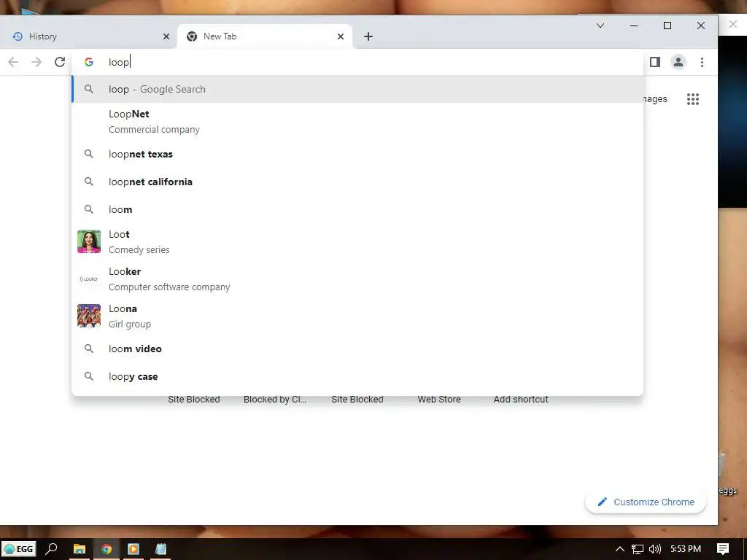
Task: Open the Chrome side panel
Action: pos(655,62)
